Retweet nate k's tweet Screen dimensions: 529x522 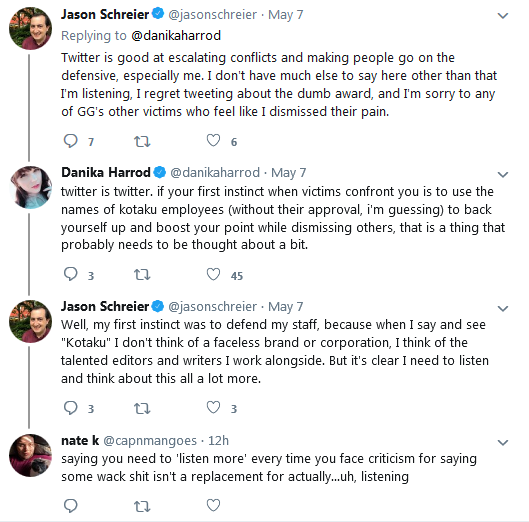pyautogui.click(x=142, y=506)
